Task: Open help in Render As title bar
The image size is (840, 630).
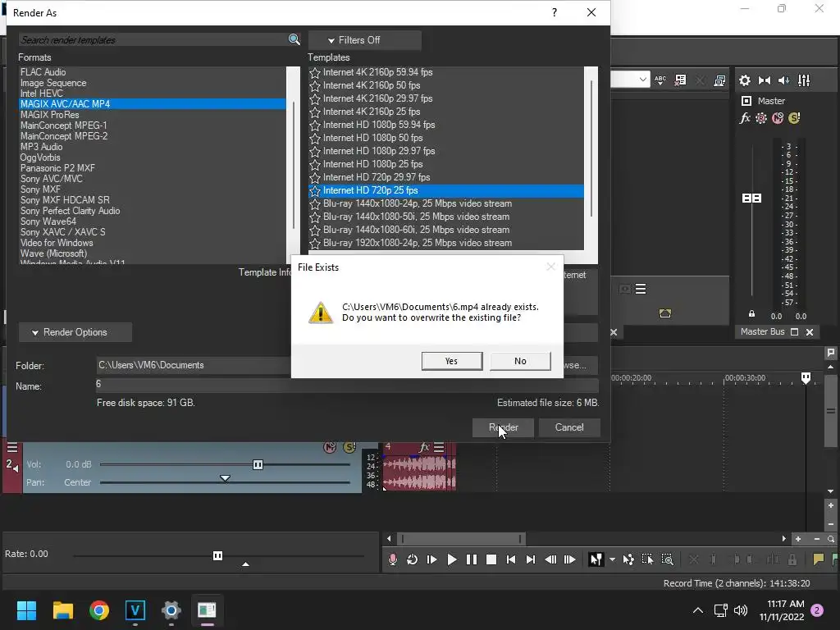Action: 554,12
